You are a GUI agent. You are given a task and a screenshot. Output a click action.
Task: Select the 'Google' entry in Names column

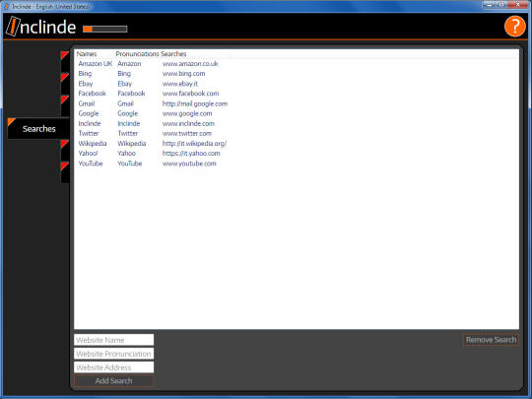coord(89,113)
